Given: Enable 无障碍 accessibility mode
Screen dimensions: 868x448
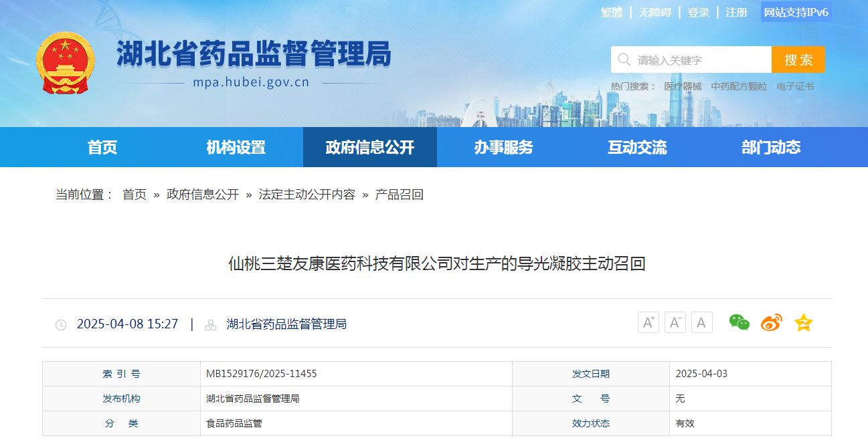Looking at the screenshot, I should click(x=655, y=13).
